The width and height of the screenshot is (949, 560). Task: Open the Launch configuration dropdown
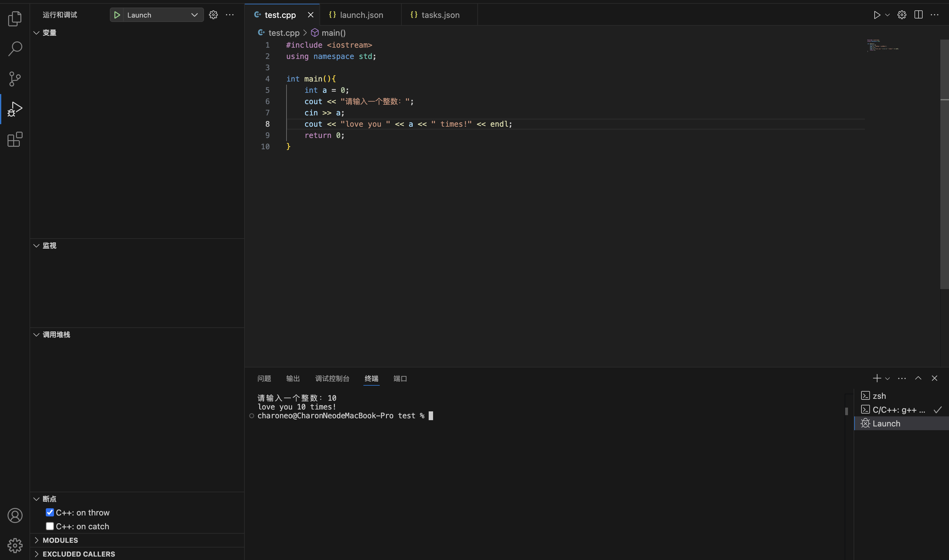pyautogui.click(x=194, y=15)
